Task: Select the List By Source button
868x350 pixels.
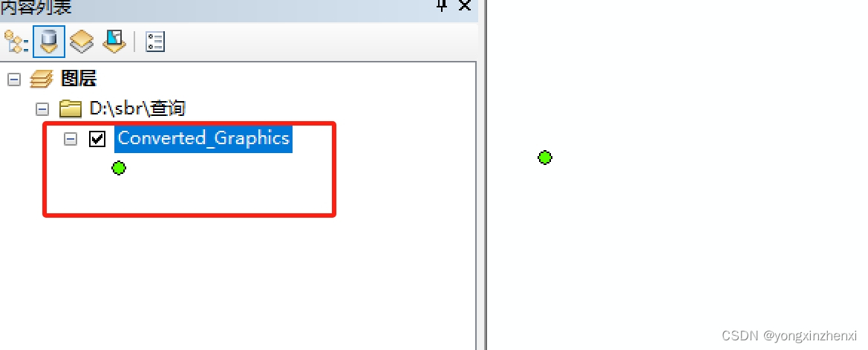Action: 49,42
